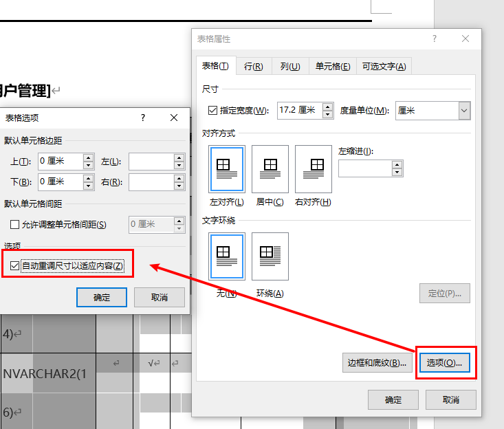Switch to 可选文字 tab
Screen dimensions: 504x429
(384, 67)
